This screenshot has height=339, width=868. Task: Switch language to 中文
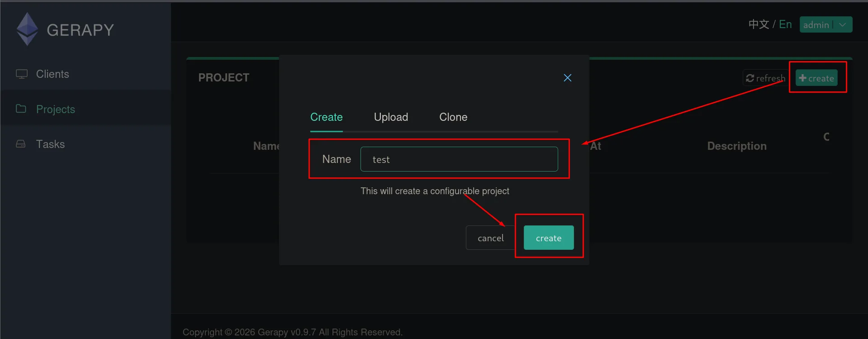759,24
